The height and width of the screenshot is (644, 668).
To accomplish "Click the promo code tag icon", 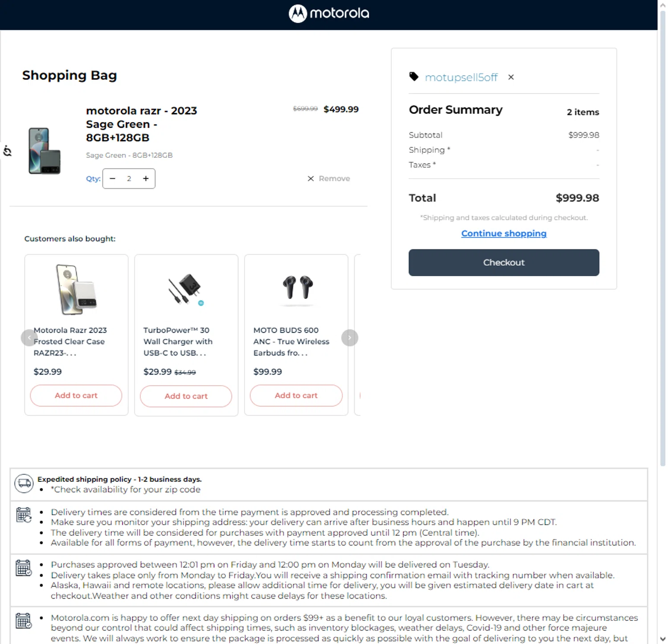I will click(x=414, y=77).
